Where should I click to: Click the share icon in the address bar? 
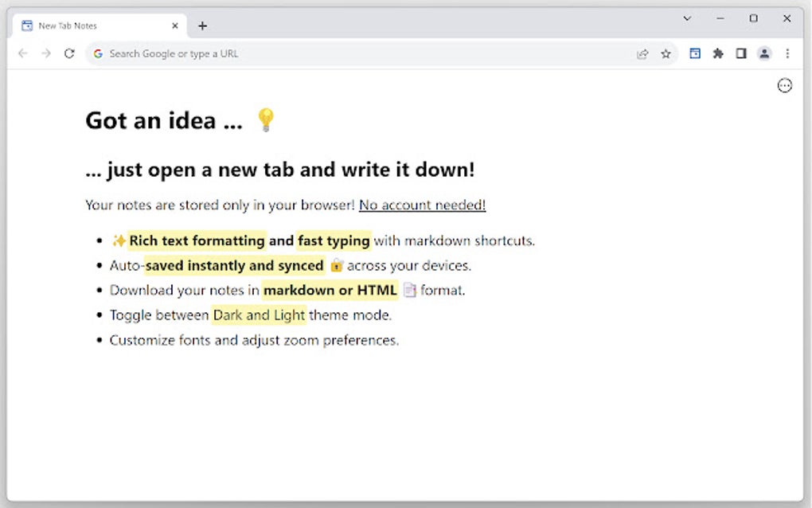(x=642, y=53)
